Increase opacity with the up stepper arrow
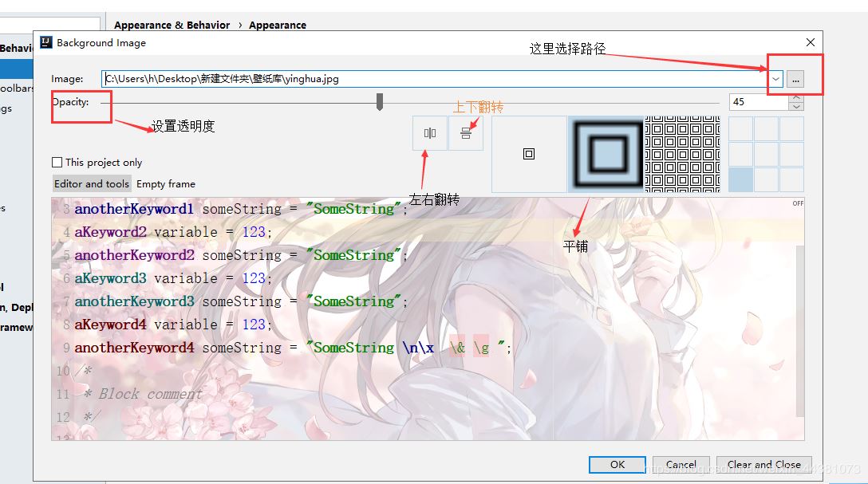The image size is (868, 484). [x=796, y=98]
